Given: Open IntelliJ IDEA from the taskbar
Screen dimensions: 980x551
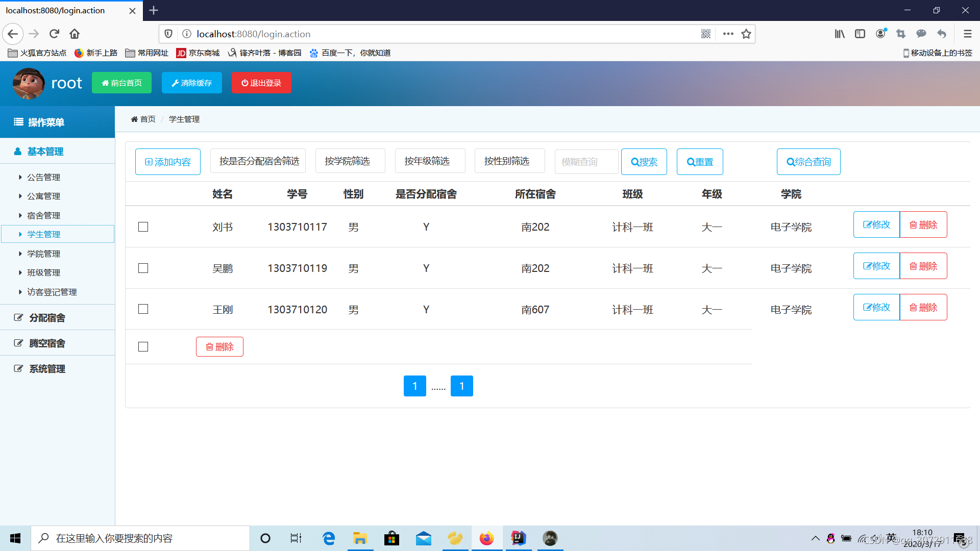Looking at the screenshot, I should pos(518,538).
